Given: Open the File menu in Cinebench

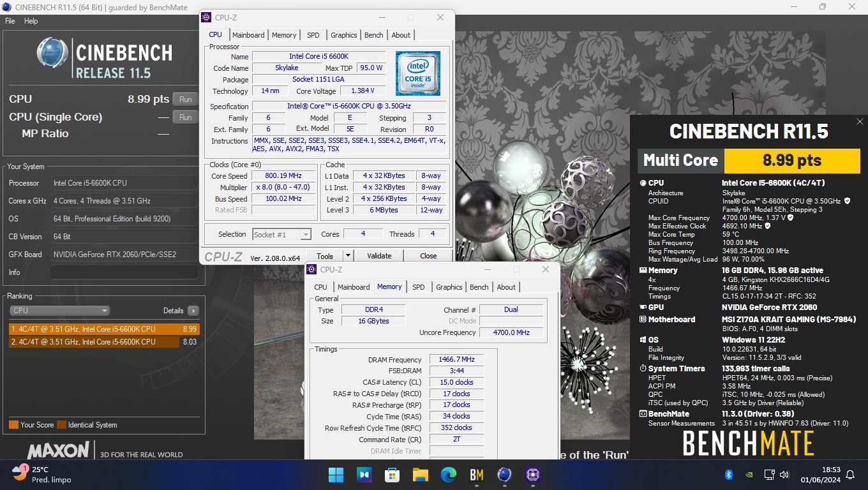Looking at the screenshot, I should (10, 21).
